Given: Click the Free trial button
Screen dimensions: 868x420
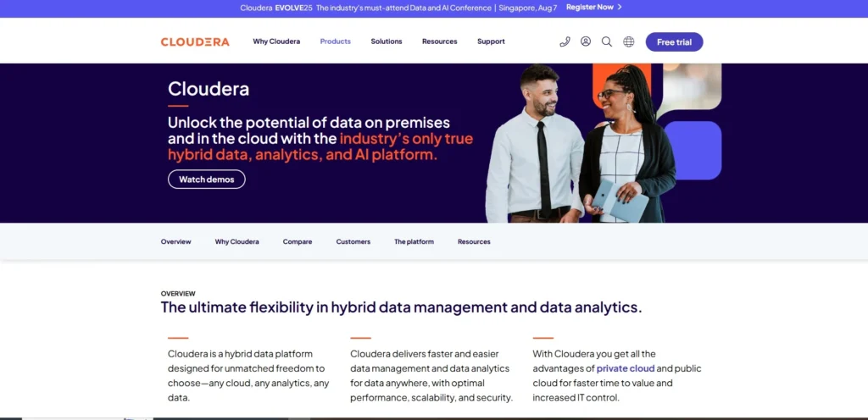Looking at the screenshot, I should [674, 42].
